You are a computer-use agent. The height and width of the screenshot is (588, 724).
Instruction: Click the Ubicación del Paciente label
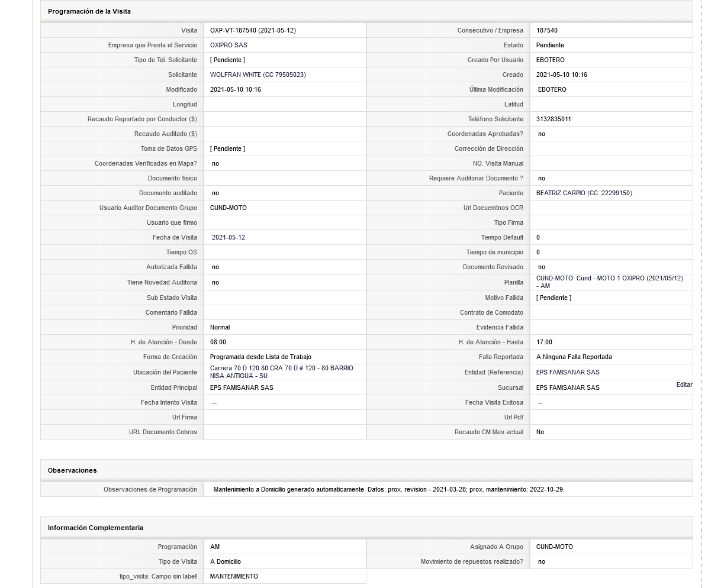(165, 372)
